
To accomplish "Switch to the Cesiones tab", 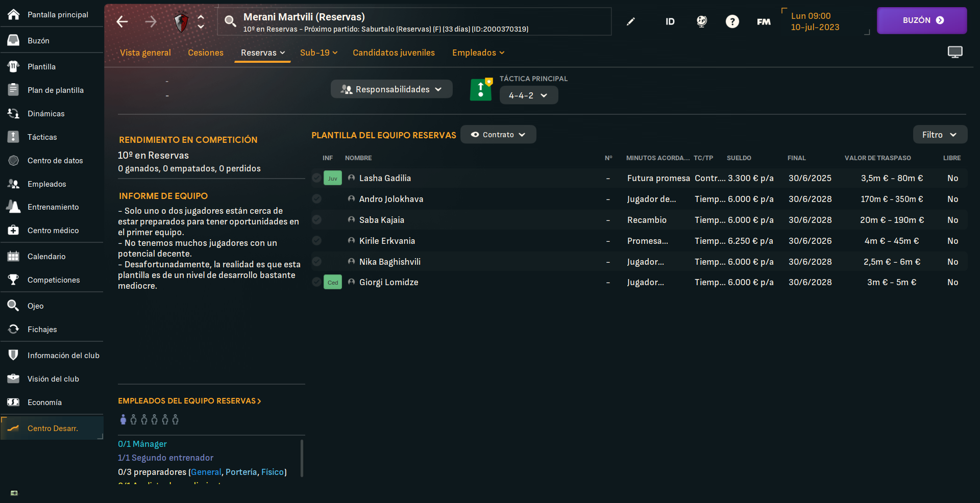I will 206,53.
